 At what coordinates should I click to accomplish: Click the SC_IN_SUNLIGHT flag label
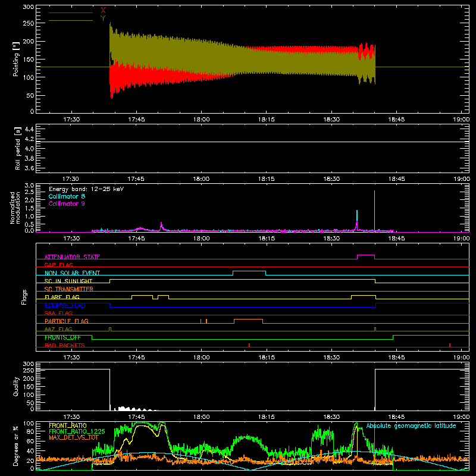click(x=68, y=281)
